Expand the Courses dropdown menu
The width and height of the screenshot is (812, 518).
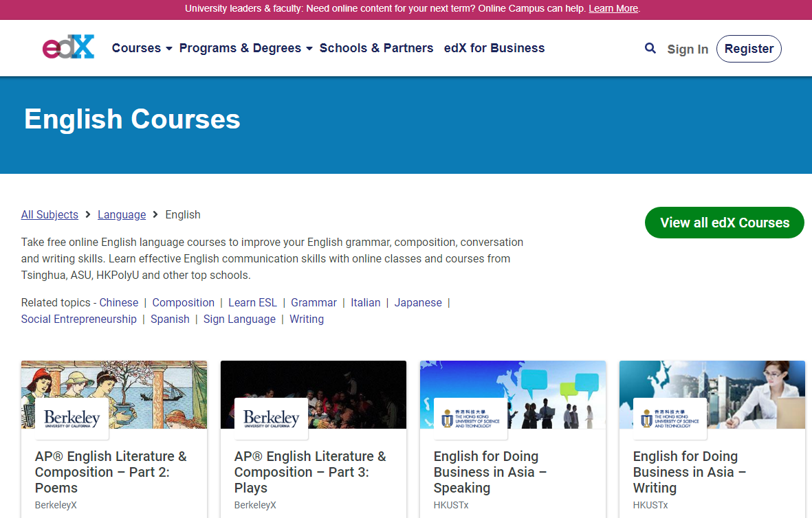pyautogui.click(x=142, y=48)
